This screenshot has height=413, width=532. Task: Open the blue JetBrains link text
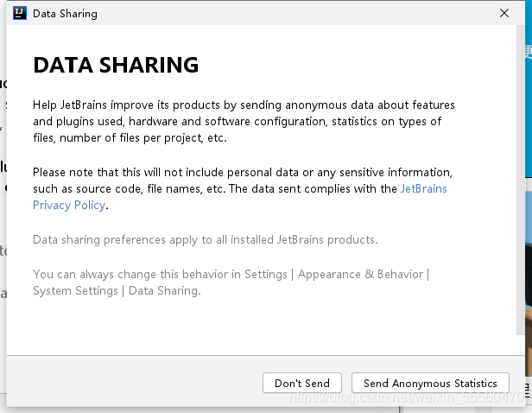424,188
